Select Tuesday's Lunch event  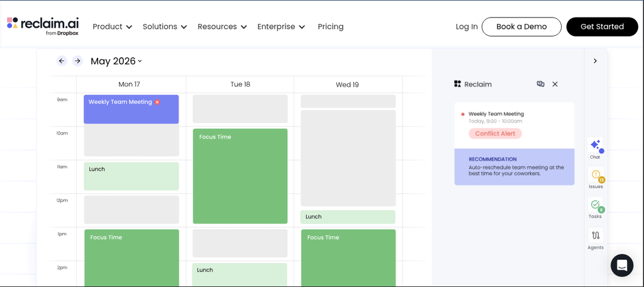point(240,274)
